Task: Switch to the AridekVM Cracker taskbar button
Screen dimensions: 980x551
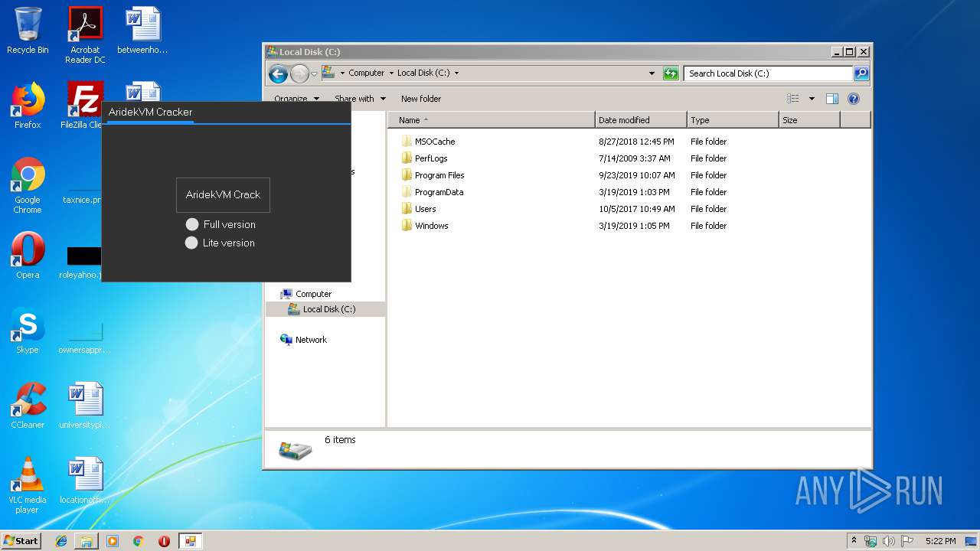Action: pyautogui.click(x=190, y=541)
